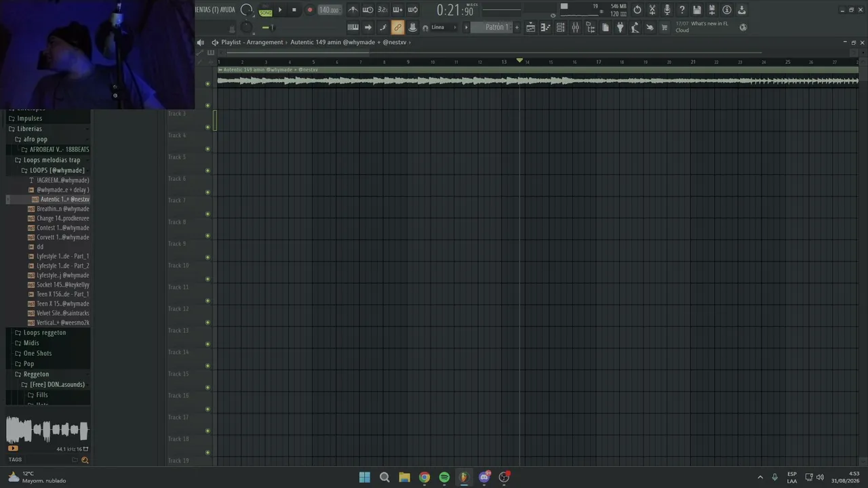
Task: Toggle the highlighted link/multilink controllers icon
Action: coord(397,27)
